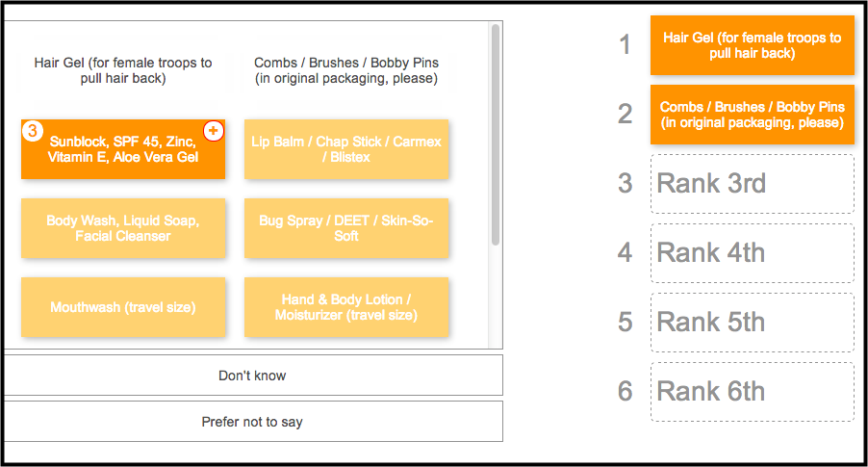
Task: Pick the Body Wash, Liquid Soap item
Action: point(123,228)
